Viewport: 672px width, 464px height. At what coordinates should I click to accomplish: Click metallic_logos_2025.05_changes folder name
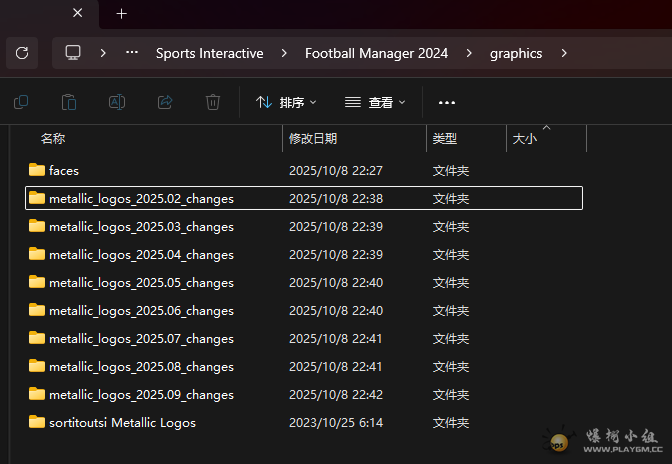141,283
